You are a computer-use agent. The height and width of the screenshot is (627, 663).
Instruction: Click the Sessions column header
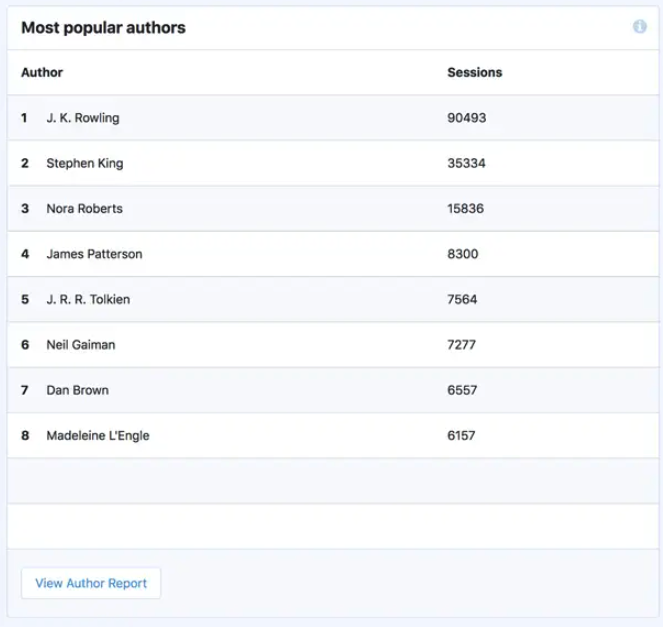(x=474, y=72)
